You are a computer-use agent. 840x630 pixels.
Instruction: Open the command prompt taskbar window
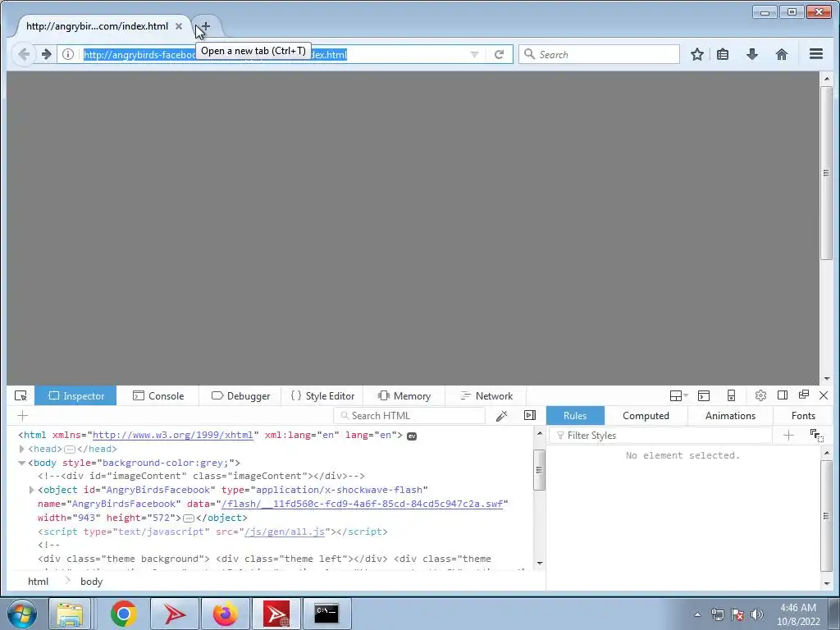click(326, 614)
